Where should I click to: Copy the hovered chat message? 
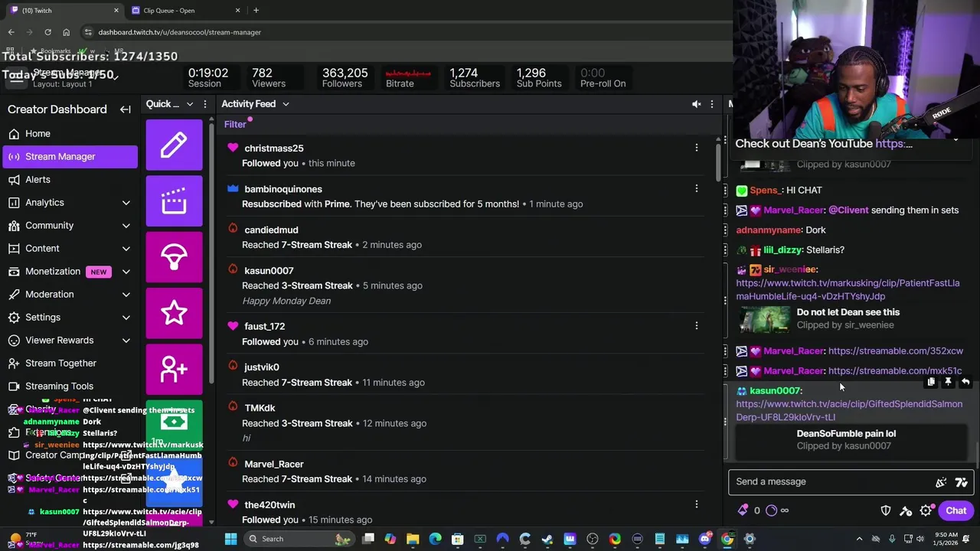click(931, 382)
